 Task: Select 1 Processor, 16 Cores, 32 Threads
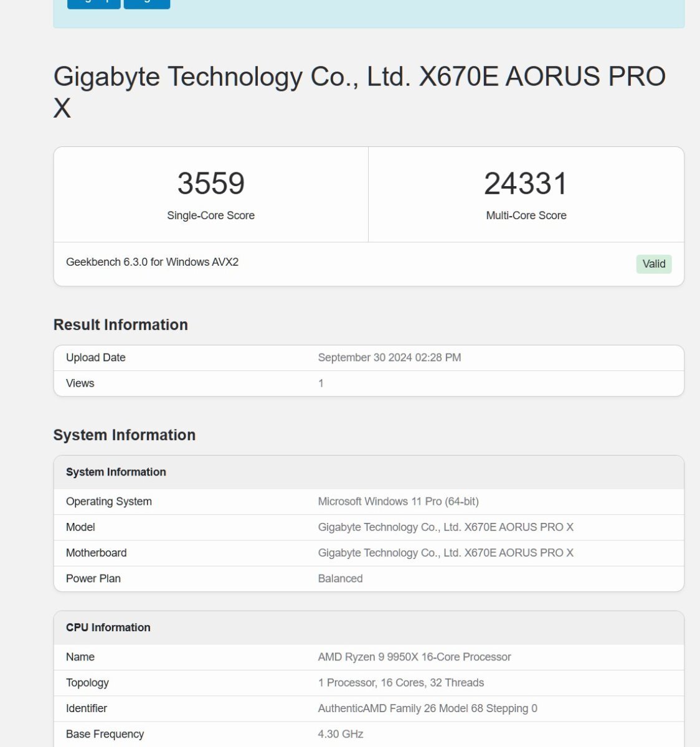point(401,683)
